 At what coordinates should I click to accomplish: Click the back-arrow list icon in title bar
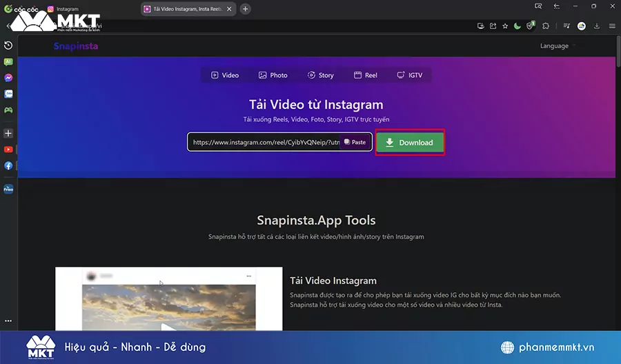click(x=557, y=6)
